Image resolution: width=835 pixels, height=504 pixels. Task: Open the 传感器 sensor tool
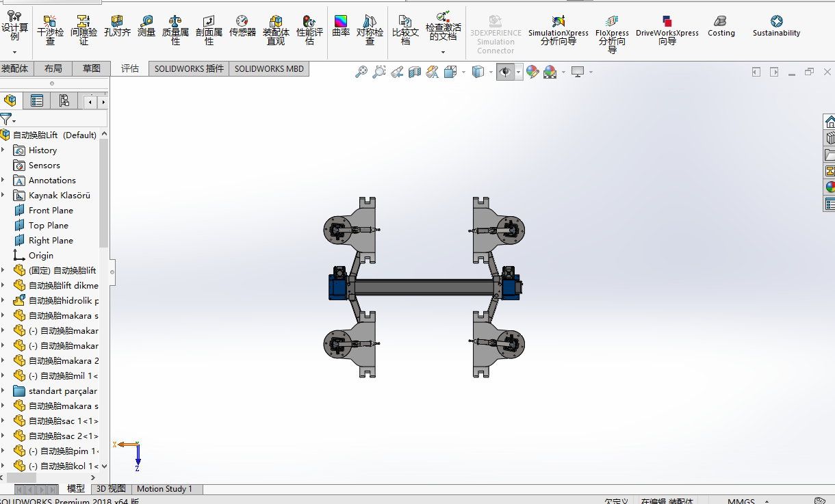coord(242,26)
